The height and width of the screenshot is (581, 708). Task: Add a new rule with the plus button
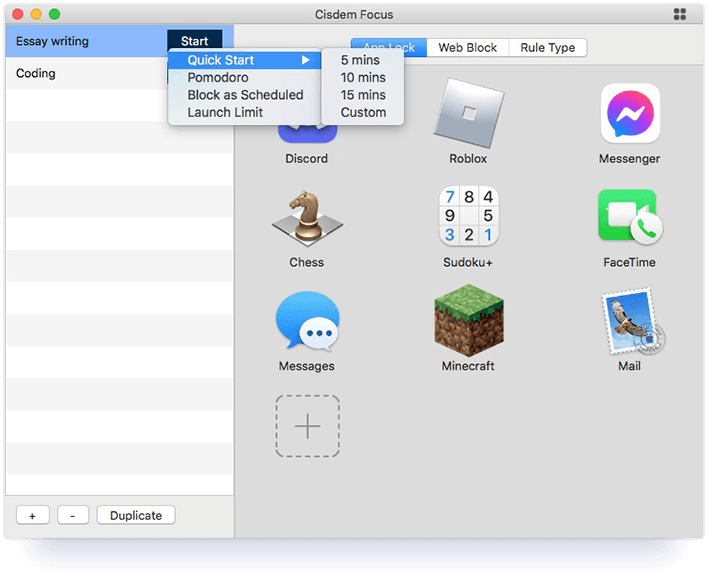(33, 516)
